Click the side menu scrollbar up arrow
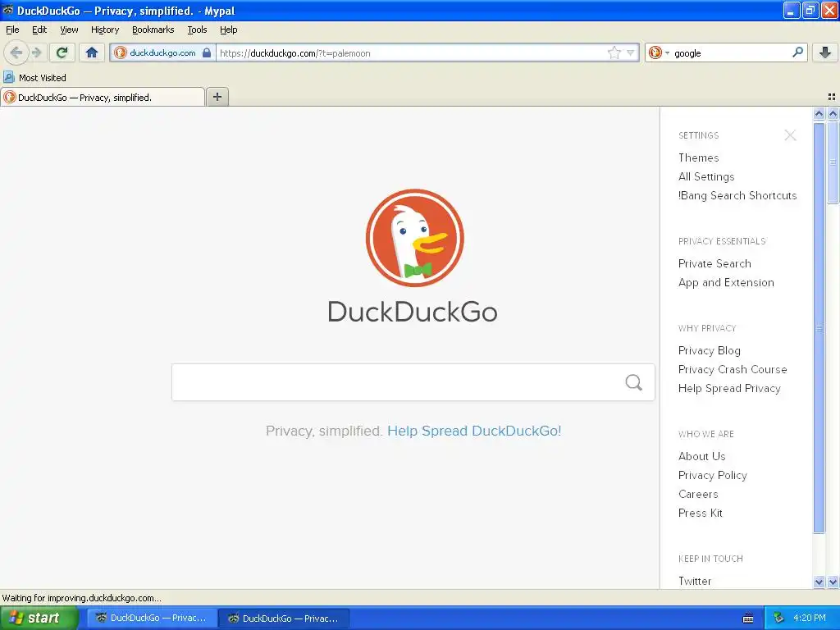The width and height of the screenshot is (840, 630). click(819, 113)
